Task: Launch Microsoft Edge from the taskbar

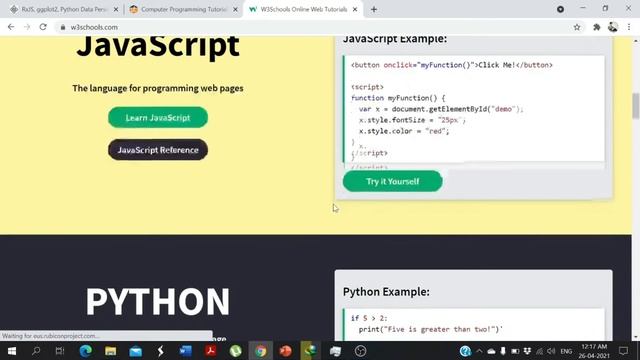Action: [86, 351]
